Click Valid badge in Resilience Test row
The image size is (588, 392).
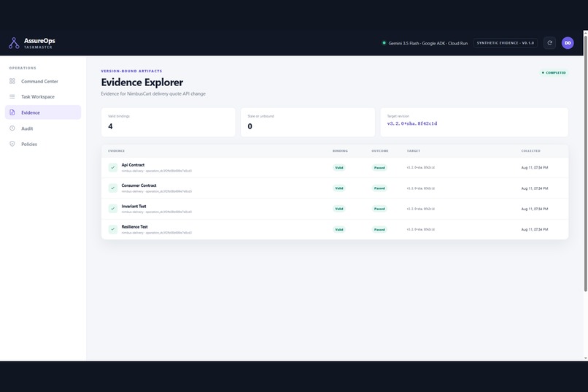(x=339, y=229)
